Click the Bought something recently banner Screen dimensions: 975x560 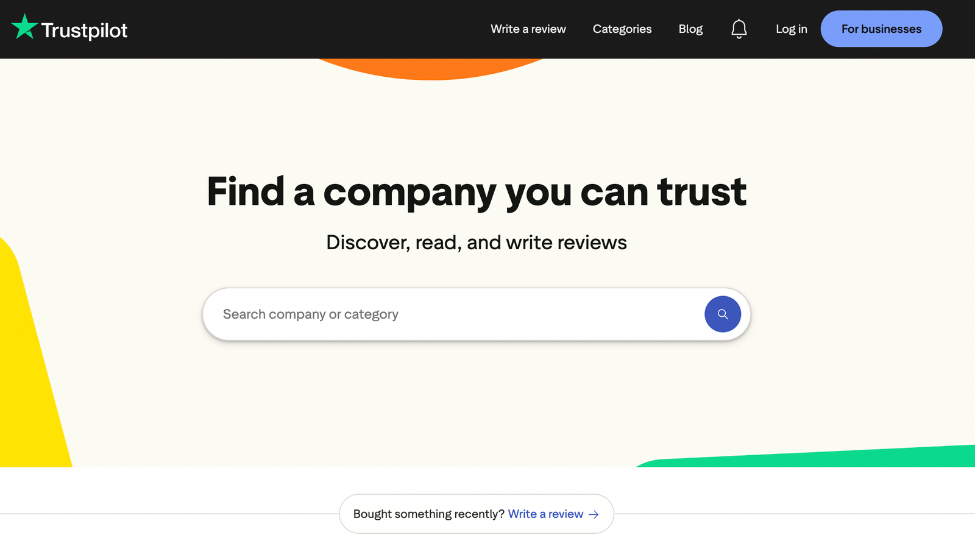[428, 514]
